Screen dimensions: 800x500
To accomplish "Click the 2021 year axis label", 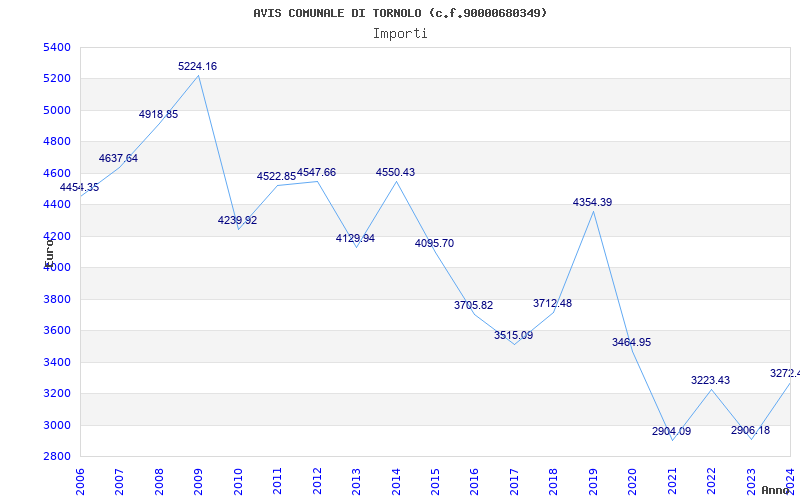I will pos(672,482).
